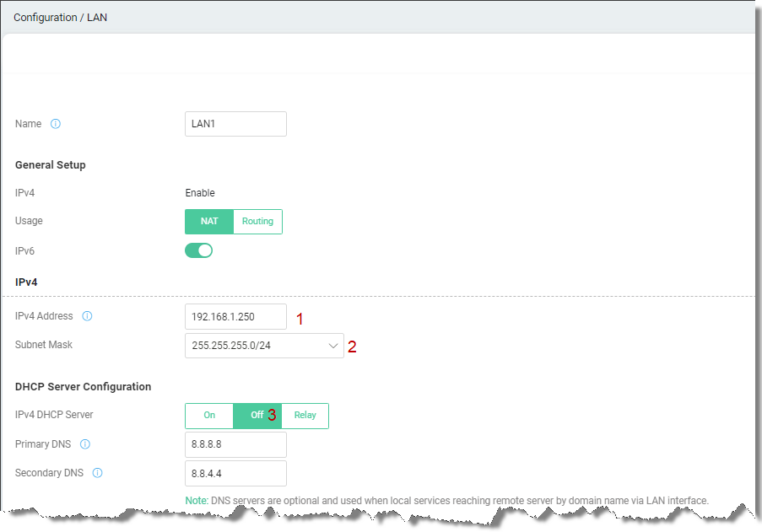Click the General Setup heading
The image size is (762, 532).
(51, 165)
